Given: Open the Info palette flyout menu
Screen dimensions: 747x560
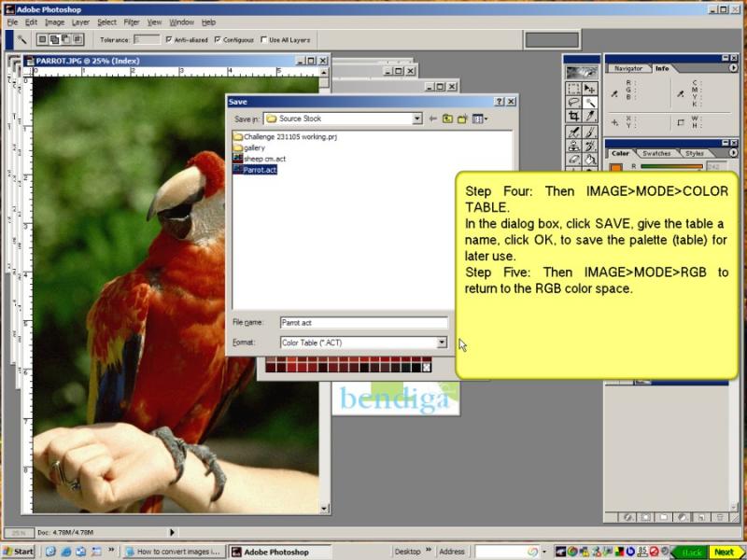Looking at the screenshot, I should [733, 68].
